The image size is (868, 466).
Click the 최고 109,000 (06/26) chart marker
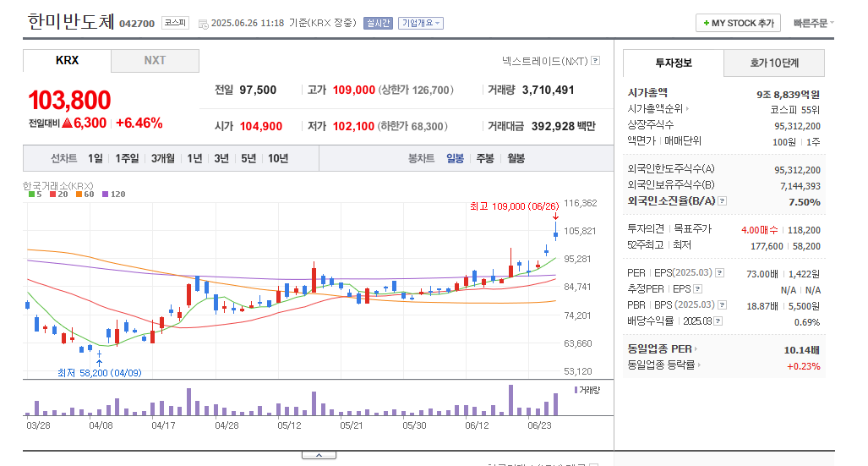[514, 206]
